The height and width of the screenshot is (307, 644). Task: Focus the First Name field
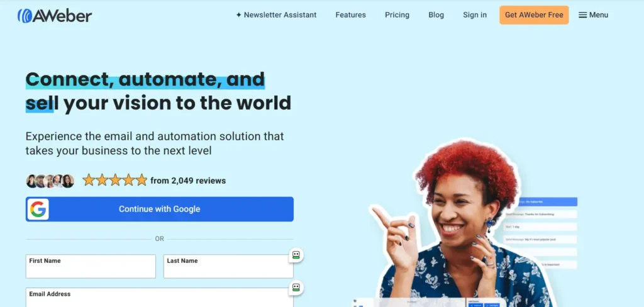click(91, 266)
